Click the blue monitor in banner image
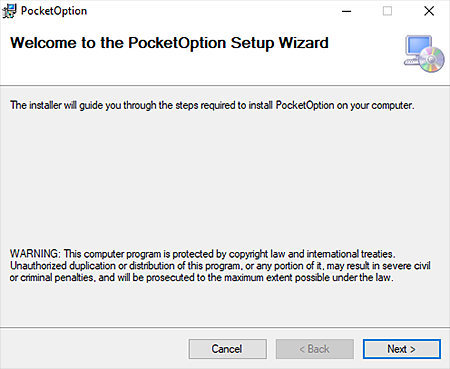Image resolution: width=450 pixels, height=369 pixels. (418, 46)
